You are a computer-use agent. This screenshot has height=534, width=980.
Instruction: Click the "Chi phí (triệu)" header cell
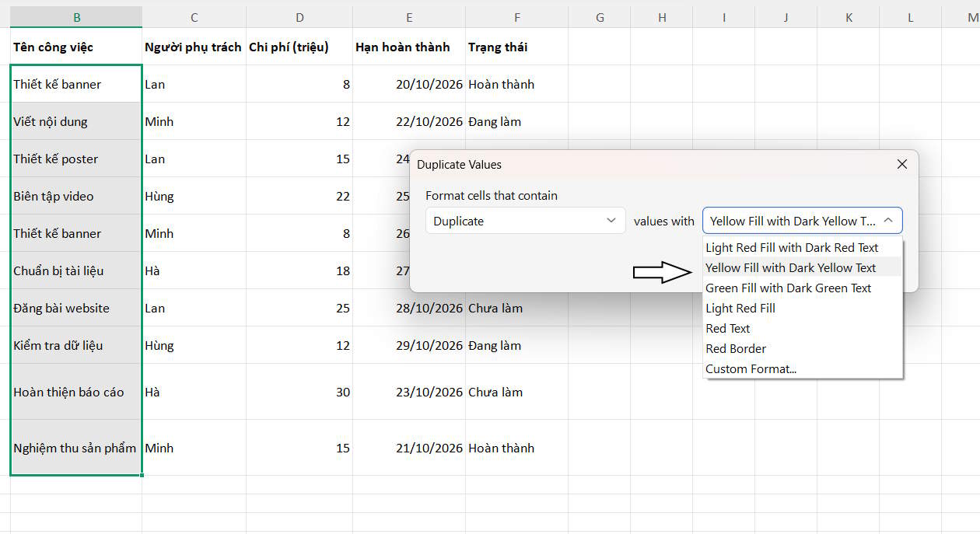[299, 47]
